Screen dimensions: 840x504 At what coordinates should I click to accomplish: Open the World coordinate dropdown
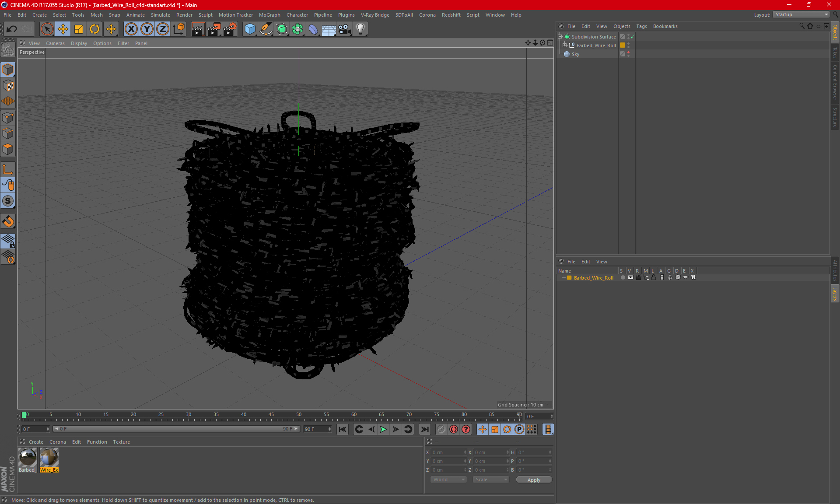448,479
